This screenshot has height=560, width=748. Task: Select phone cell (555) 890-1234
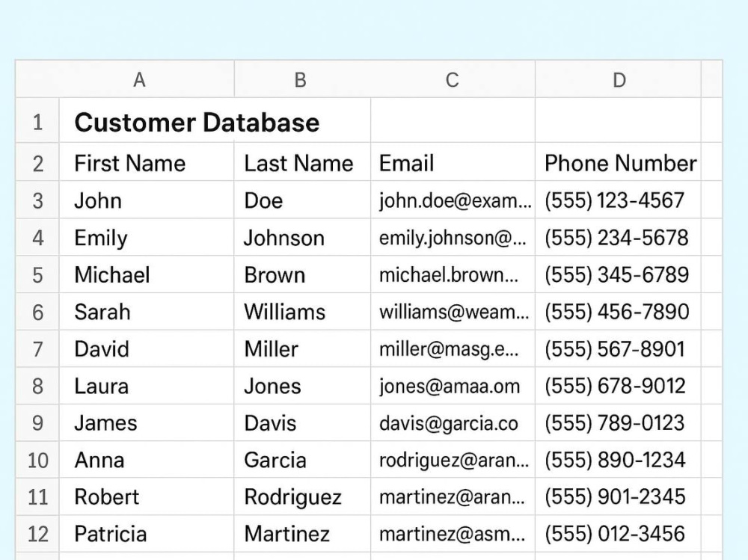tap(619, 459)
